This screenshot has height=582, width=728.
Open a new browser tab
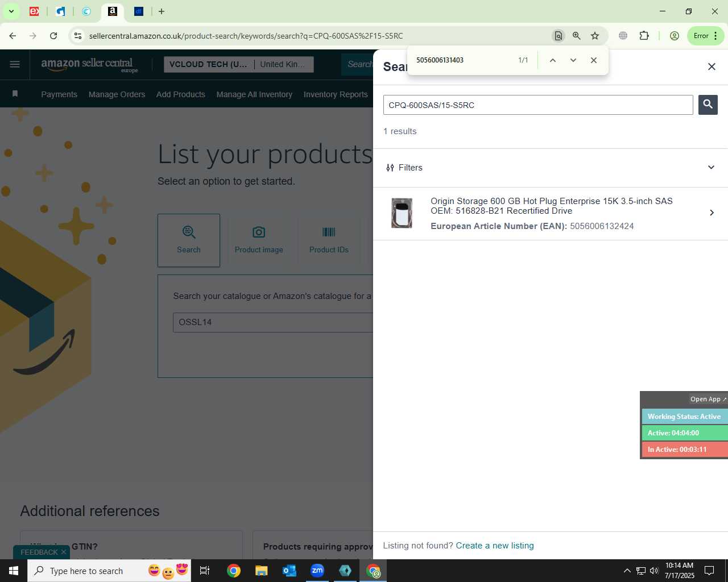coord(162,11)
